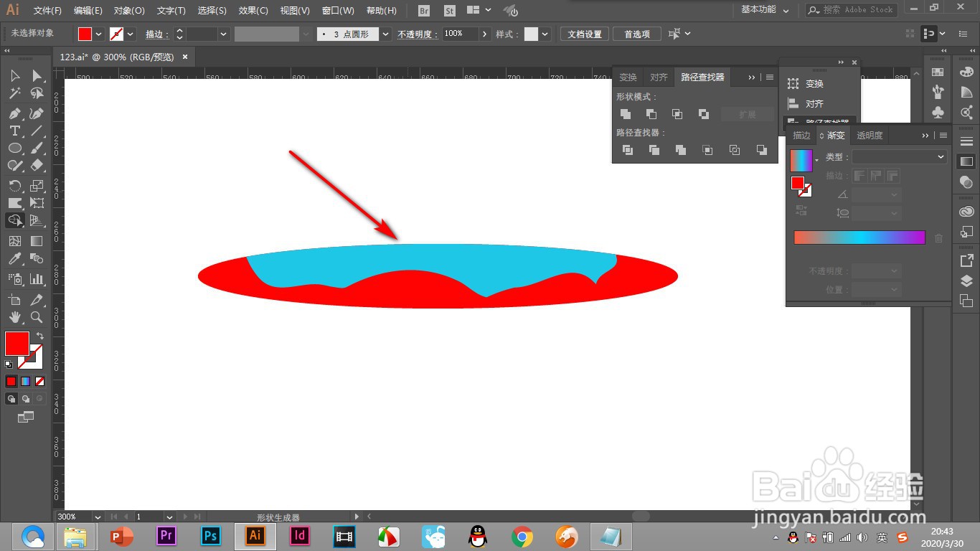
Task: Open the fill color dropdown in control bar
Action: point(99,34)
